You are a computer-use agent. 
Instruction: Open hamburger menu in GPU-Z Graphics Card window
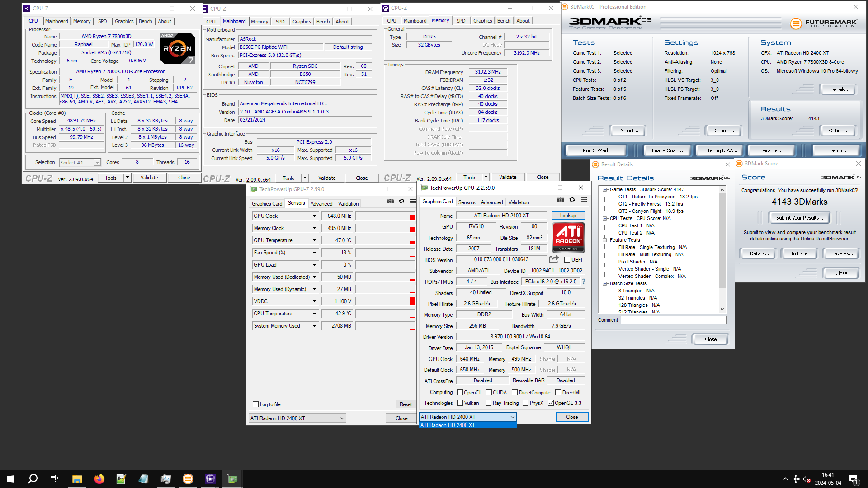point(584,200)
